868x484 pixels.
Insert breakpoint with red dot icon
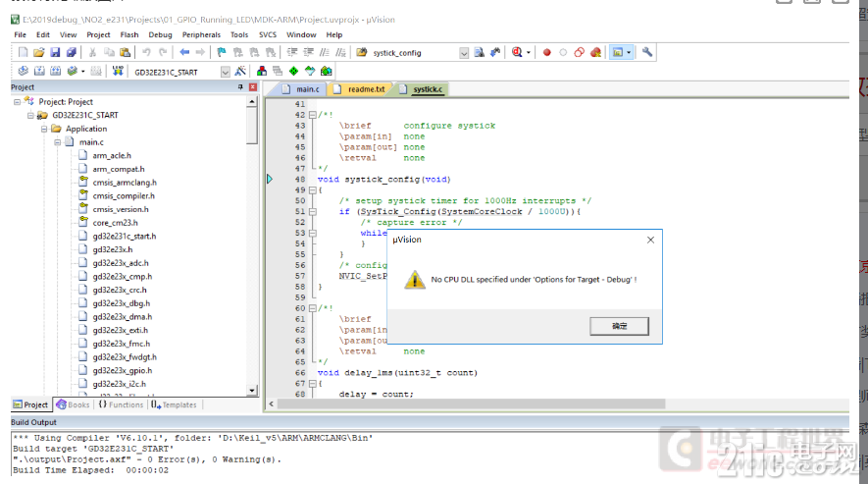(x=547, y=53)
